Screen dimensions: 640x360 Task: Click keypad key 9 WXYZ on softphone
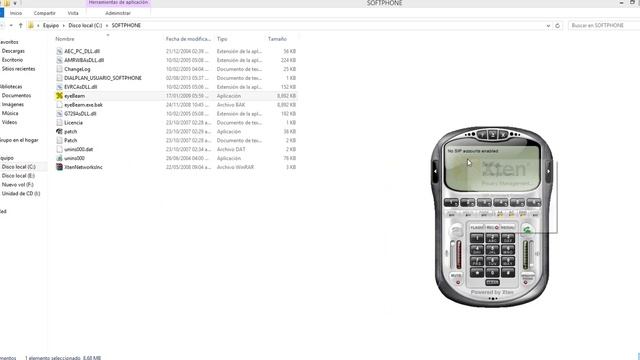coord(508,261)
